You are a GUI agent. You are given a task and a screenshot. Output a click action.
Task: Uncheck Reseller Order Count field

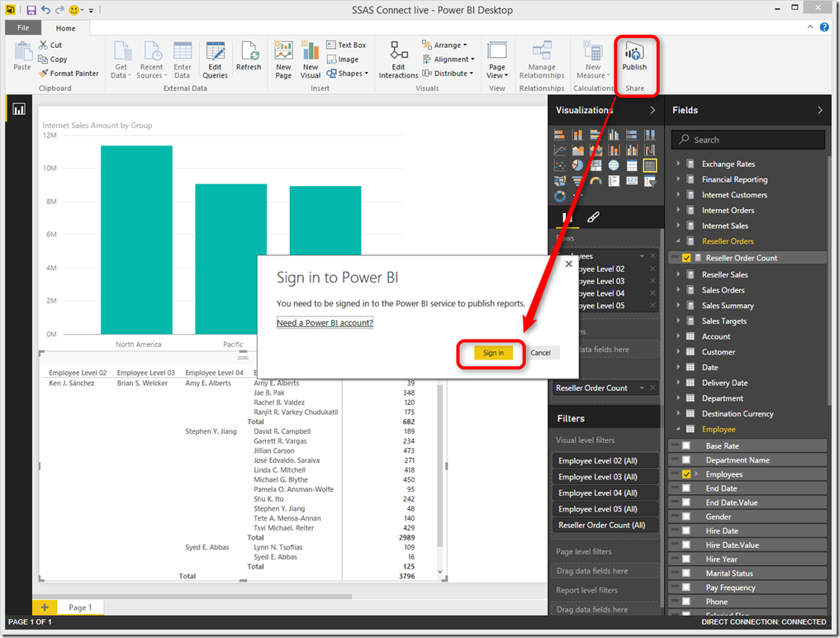click(x=686, y=258)
